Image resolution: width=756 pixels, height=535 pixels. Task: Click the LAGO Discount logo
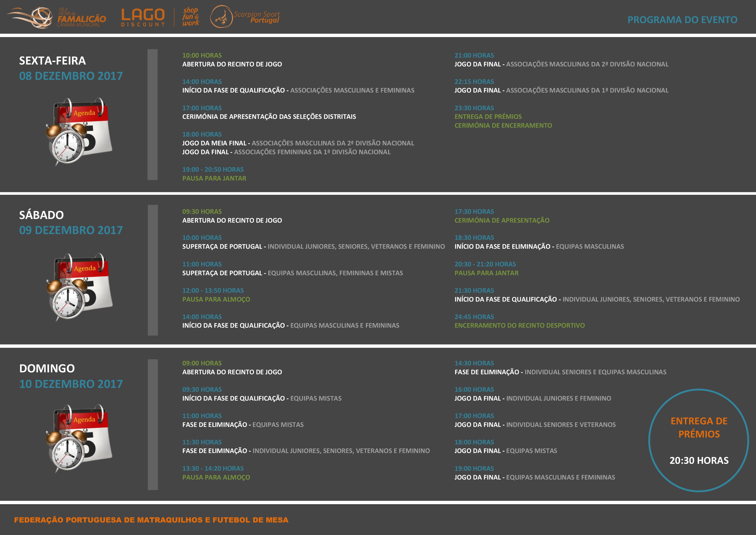[x=143, y=17]
